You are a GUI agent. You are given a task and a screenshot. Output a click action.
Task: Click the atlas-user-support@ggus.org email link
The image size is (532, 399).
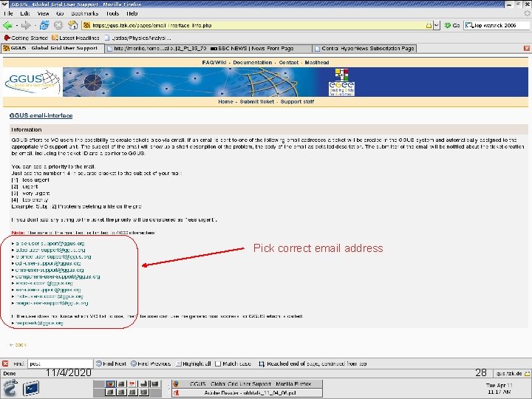click(50, 250)
